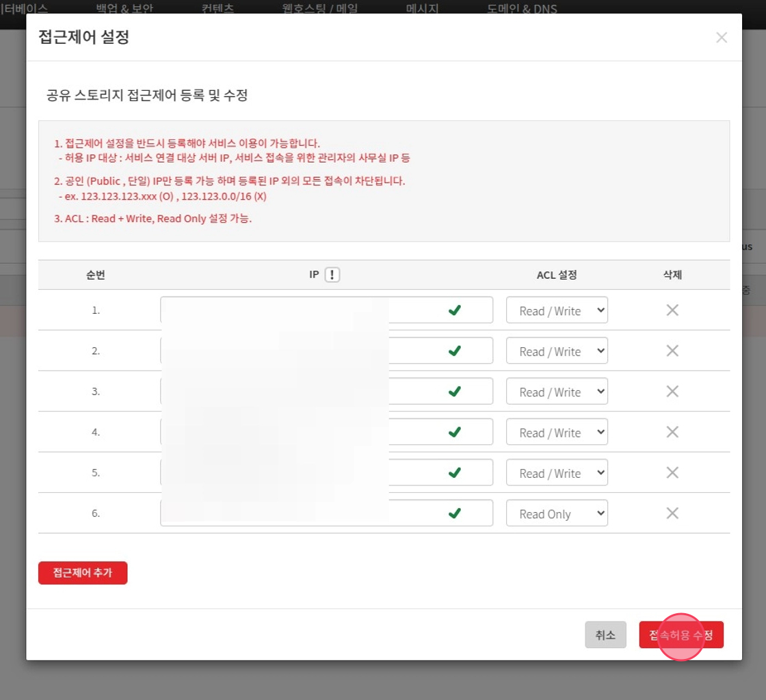Open ACL dropdown for row 4
This screenshot has width=766, height=700.
[x=557, y=432]
